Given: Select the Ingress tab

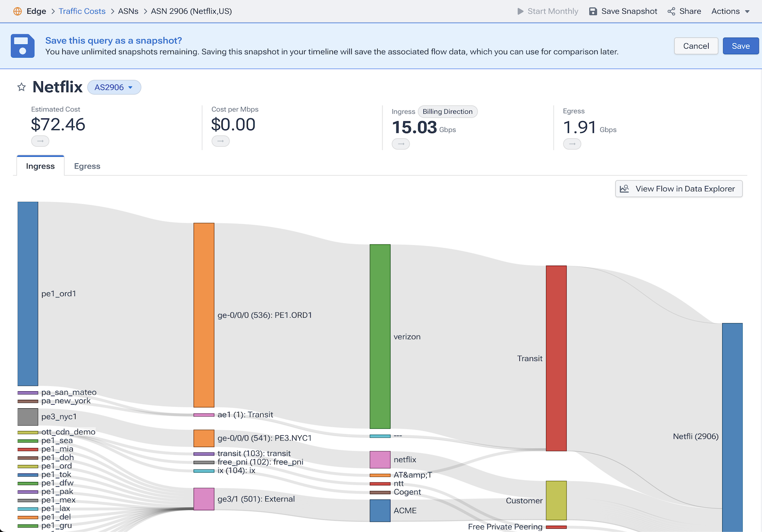Looking at the screenshot, I should pyautogui.click(x=41, y=166).
